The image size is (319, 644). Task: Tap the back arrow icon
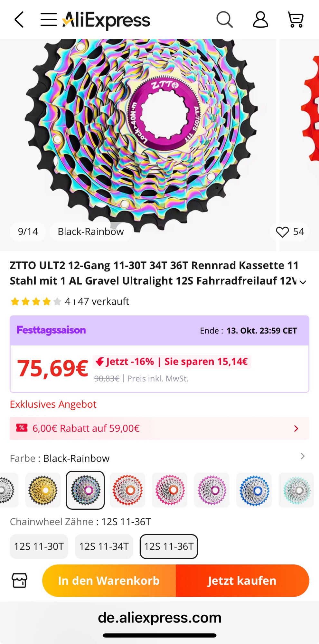point(19,20)
